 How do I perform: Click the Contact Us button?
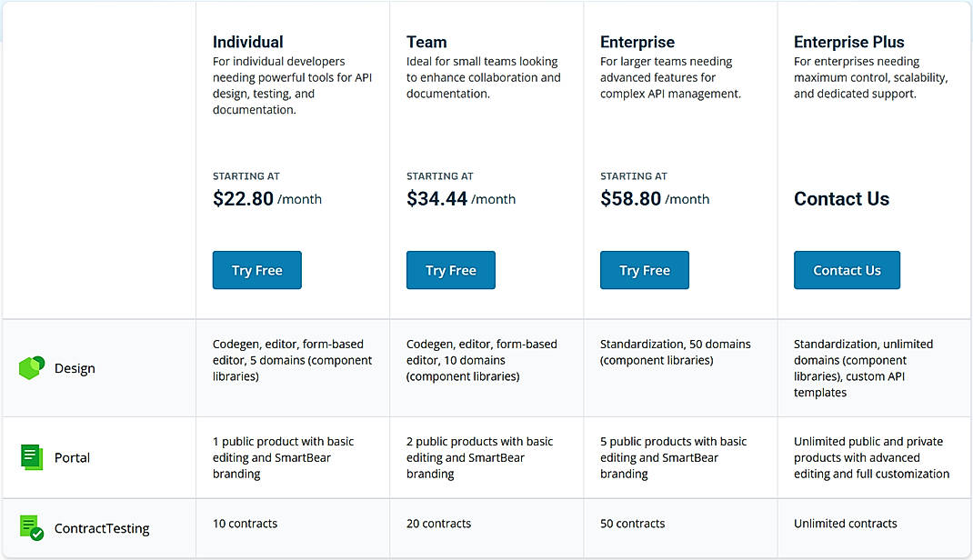tap(847, 270)
